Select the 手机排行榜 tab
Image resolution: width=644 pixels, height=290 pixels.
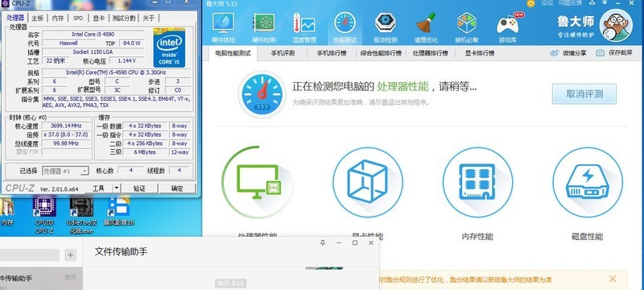(x=332, y=53)
